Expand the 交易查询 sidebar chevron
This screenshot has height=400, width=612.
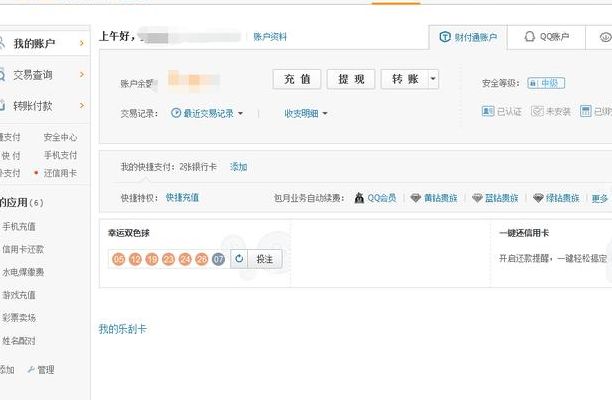click(x=82, y=74)
